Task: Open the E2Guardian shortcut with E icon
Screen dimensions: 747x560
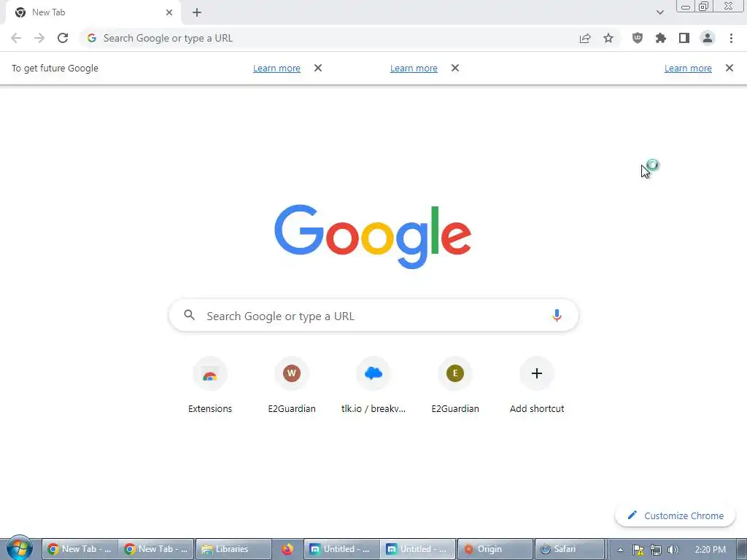Action: tap(455, 386)
